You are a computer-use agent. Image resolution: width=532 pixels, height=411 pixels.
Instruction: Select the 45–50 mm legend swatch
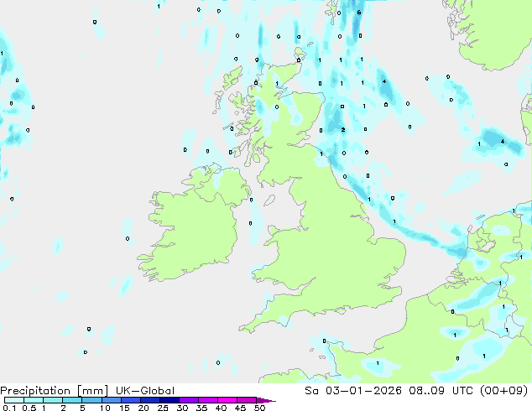click(x=247, y=400)
